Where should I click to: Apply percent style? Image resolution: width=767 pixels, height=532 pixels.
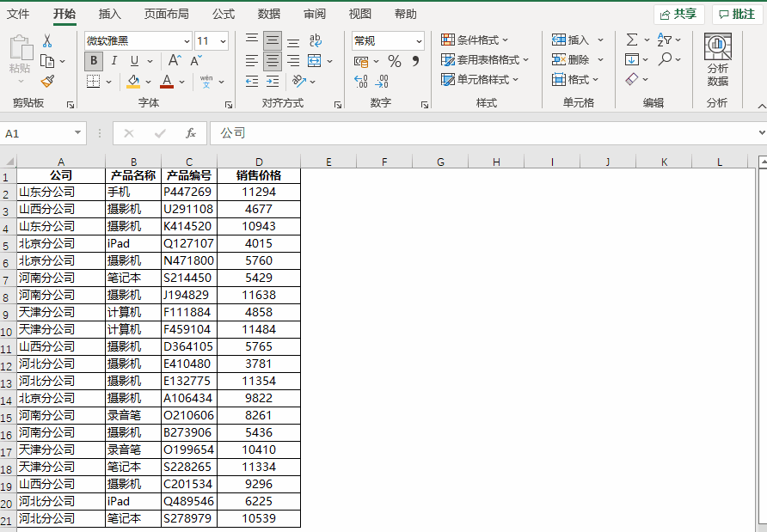[395, 61]
